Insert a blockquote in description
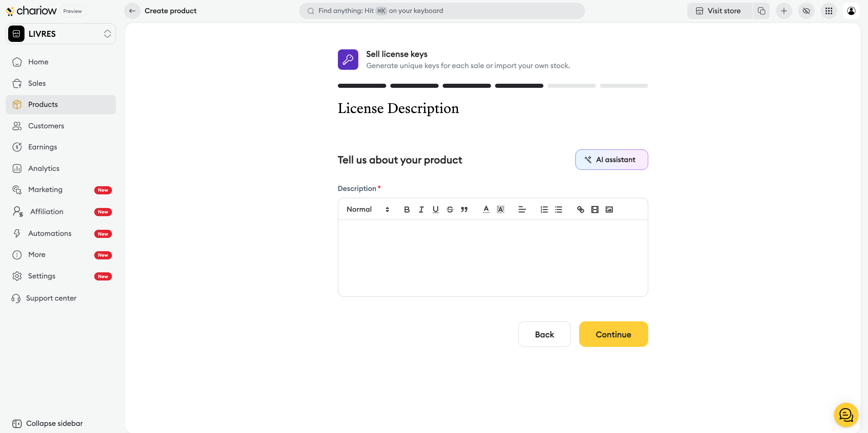The image size is (868, 433). pyautogui.click(x=464, y=209)
